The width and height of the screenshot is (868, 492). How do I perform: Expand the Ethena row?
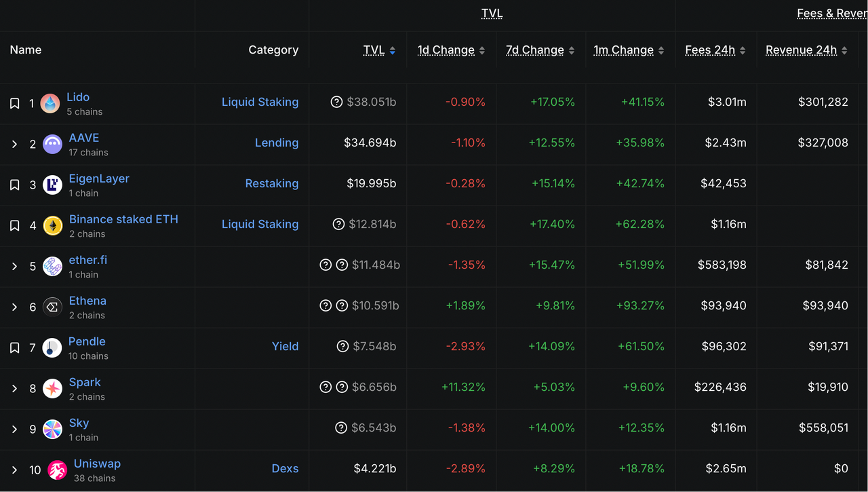click(14, 307)
